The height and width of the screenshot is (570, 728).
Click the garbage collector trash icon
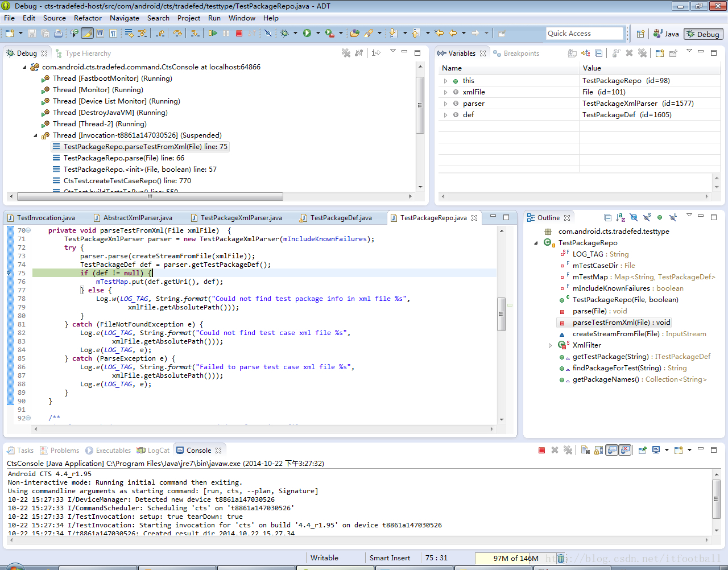pos(560,558)
